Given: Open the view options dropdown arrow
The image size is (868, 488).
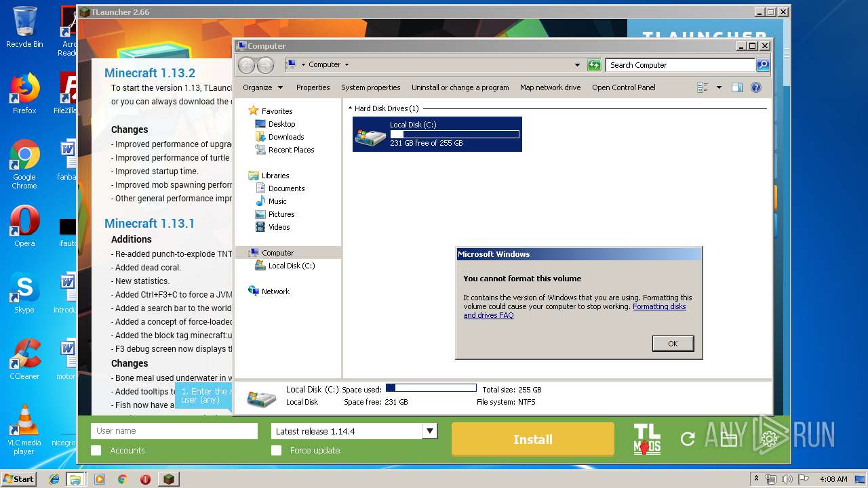Looking at the screenshot, I should 718,87.
